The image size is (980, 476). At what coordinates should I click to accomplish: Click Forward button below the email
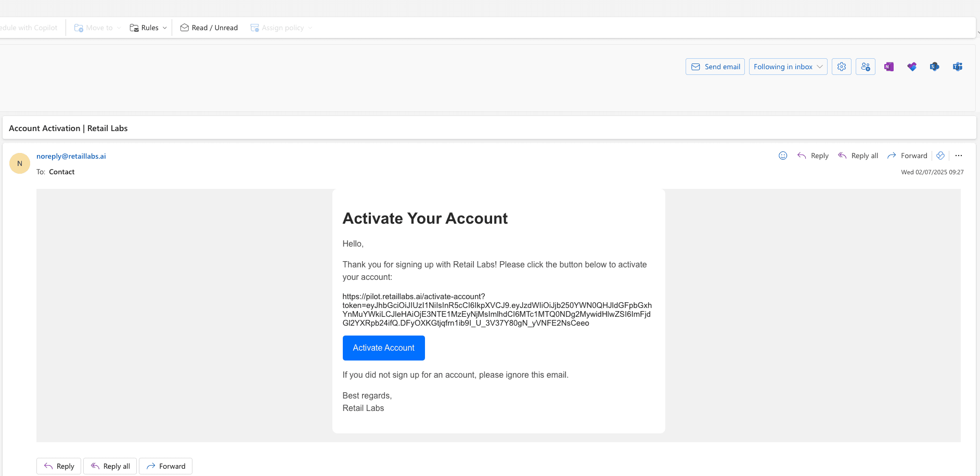(165, 466)
